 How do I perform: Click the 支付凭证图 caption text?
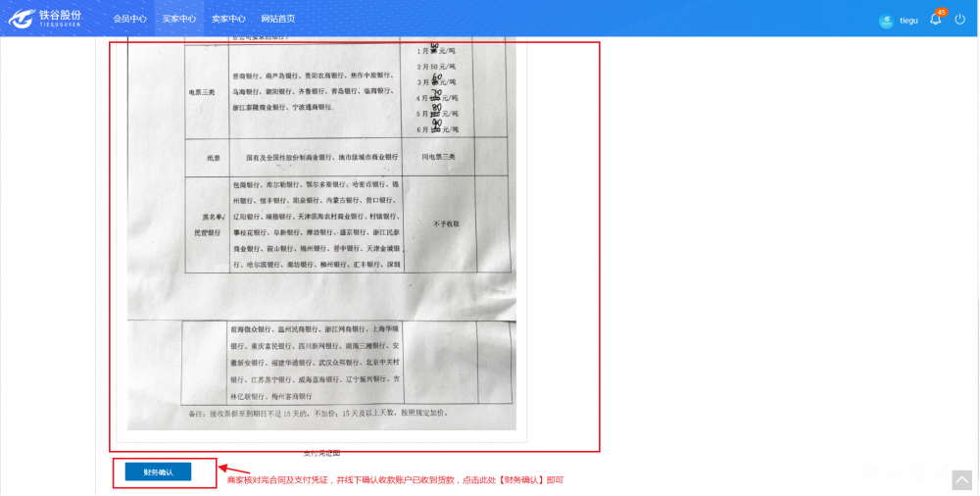(x=321, y=453)
